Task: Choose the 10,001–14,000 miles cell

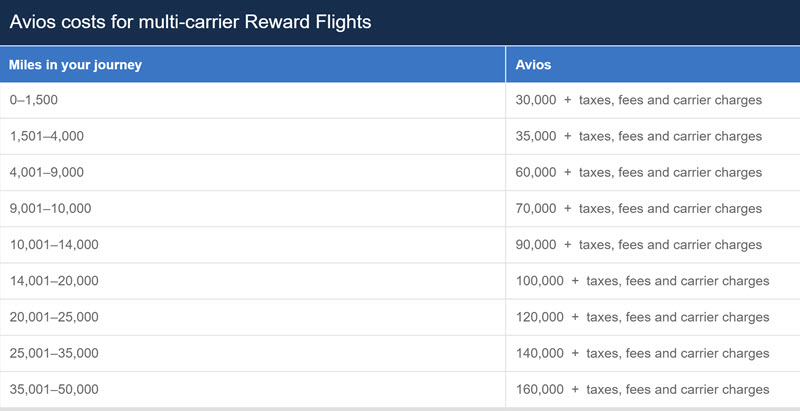Action: [253, 245]
